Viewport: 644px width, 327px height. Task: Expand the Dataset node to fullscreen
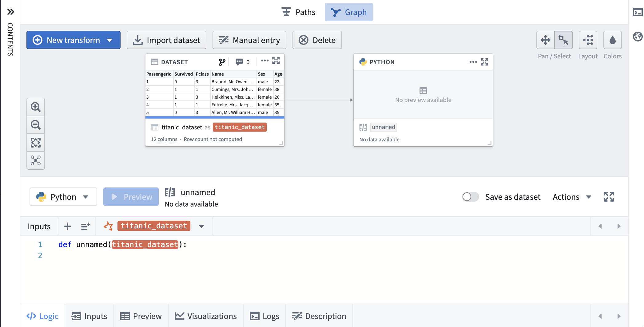point(276,61)
